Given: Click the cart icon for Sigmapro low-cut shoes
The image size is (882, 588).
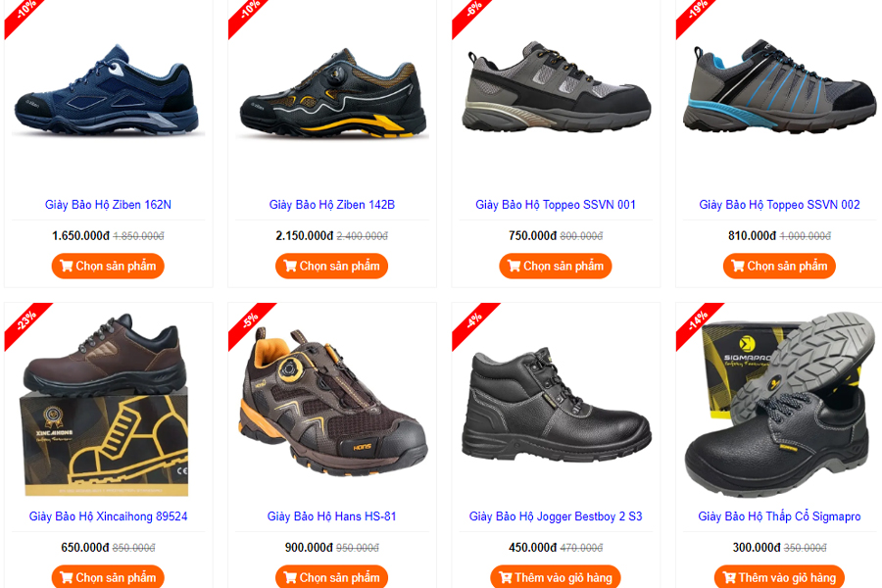Looking at the screenshot, I should [x=729, y=577].
